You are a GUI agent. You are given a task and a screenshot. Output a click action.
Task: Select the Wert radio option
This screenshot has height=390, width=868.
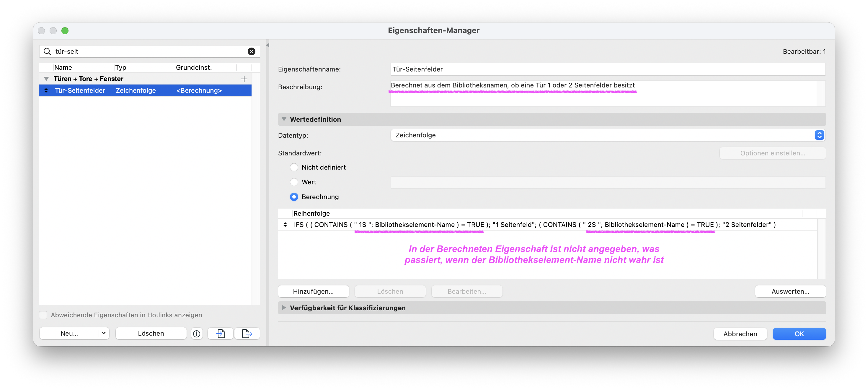click(294, 182)
